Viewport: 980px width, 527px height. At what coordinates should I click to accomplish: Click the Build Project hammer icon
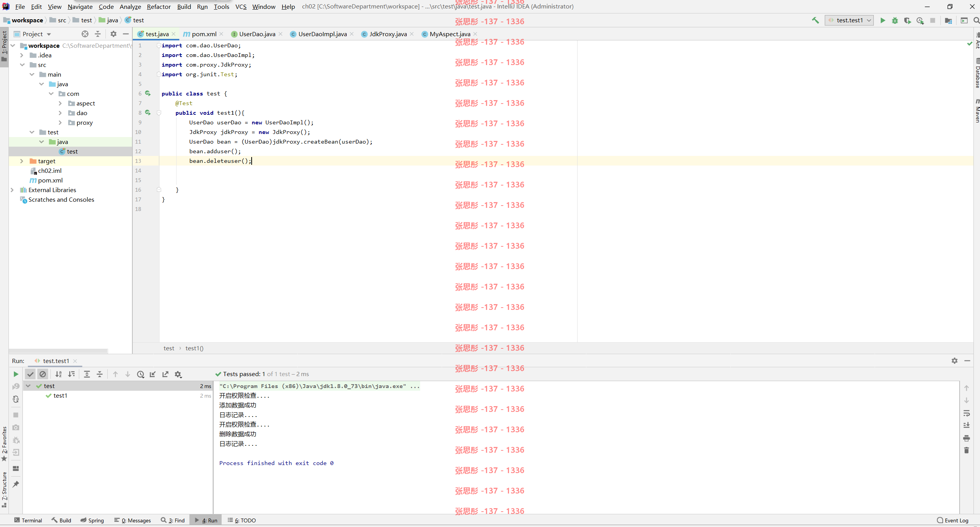[x=815, y=20]
